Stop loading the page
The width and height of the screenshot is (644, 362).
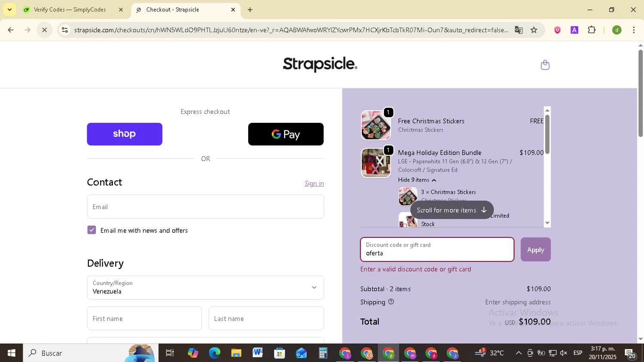tap(44, 30)
